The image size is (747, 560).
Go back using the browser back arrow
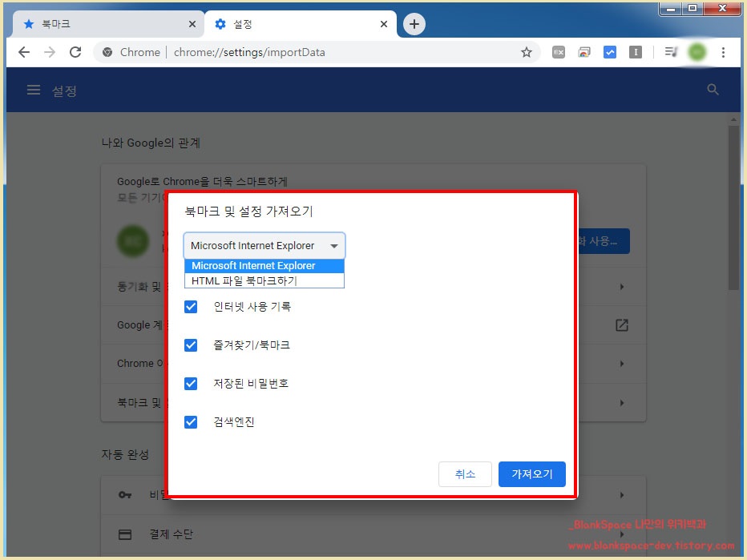(x=24, y=52)
